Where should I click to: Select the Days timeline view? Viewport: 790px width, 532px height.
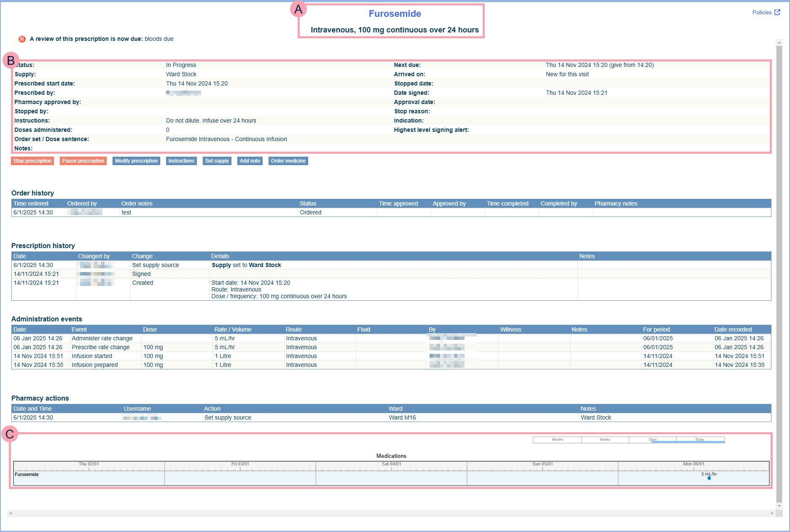pos(653,440)
